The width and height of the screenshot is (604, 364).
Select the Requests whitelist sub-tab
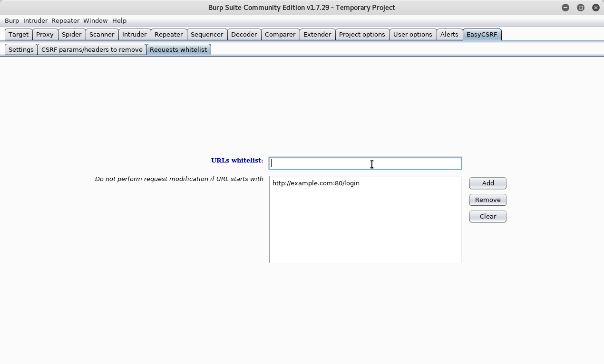pyautogui.click(x=178, y=50)
